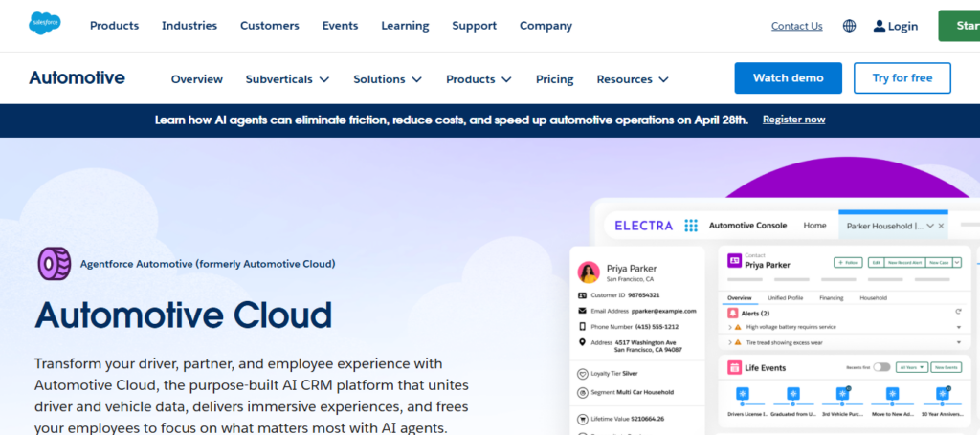Open High voltage battery alert actions arrow

pyautogui.click(x=958, y=327)
